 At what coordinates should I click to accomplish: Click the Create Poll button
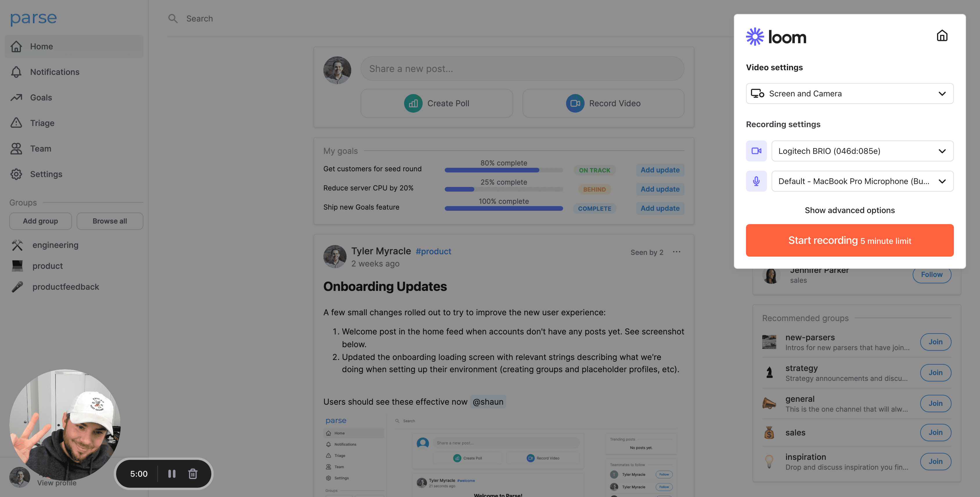[436, 103]
